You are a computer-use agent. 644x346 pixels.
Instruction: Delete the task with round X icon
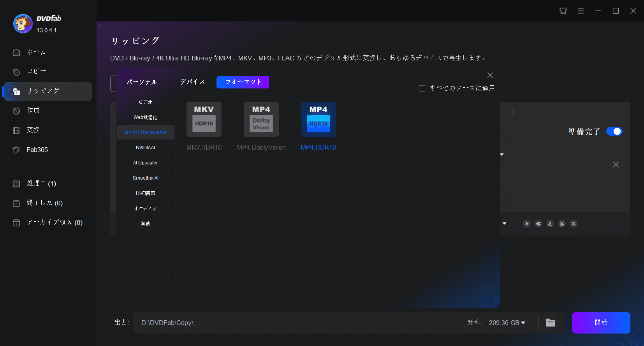click(x=574, y=224)
